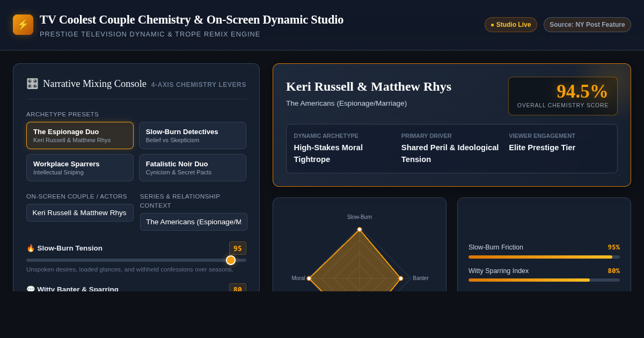Click the Slow-Burn Tension description text
644x338 pixels.
130,269
